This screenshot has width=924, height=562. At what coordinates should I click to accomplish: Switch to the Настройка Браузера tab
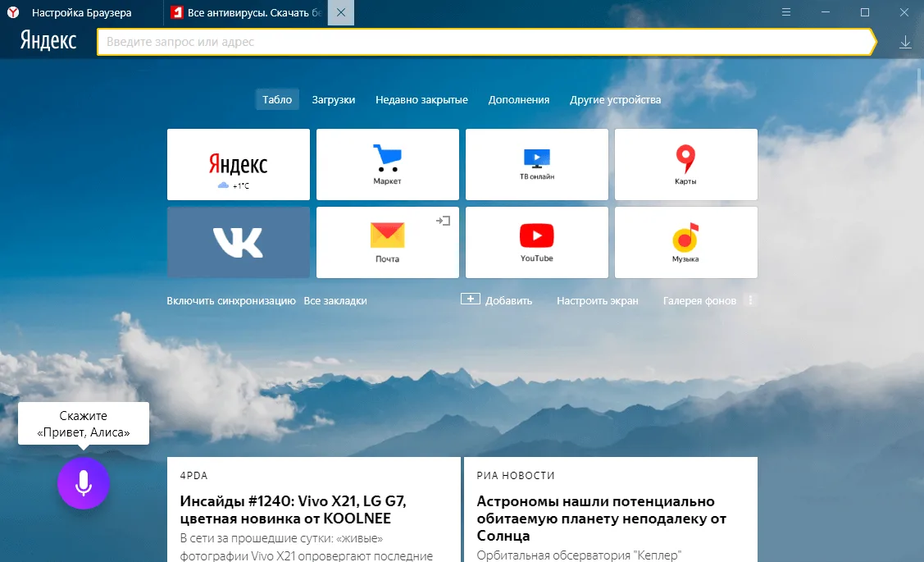pos(81,12)
